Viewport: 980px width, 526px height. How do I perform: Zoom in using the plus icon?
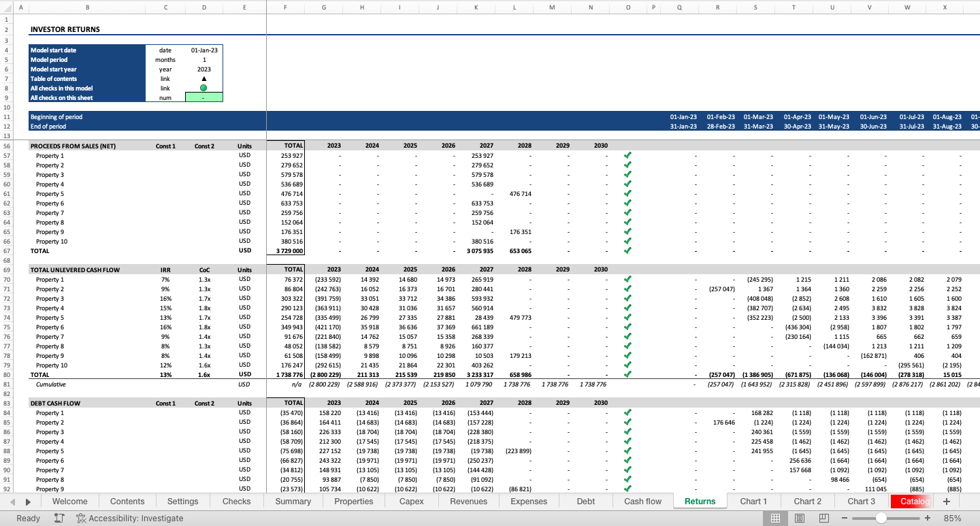click(x=927, y=518)
